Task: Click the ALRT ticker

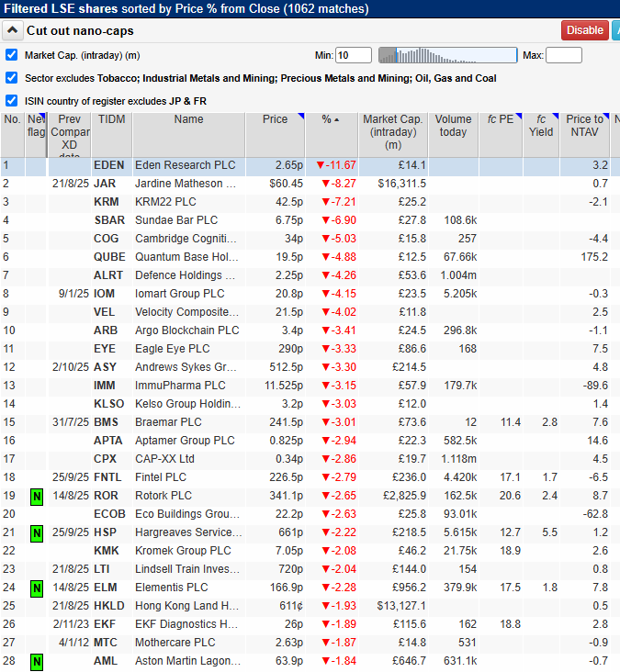Action: 108,275
